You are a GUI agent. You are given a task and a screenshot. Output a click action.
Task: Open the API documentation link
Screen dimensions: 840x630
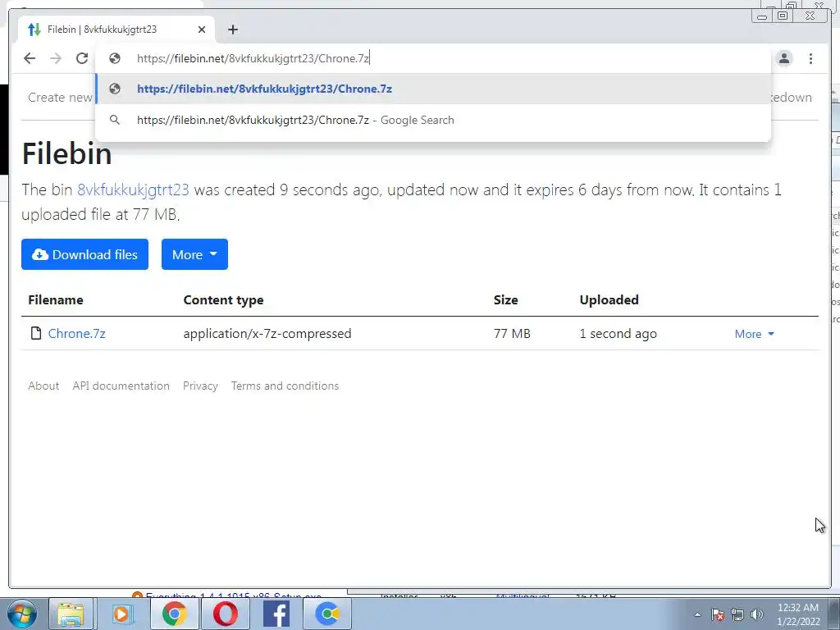coord(121,386)
